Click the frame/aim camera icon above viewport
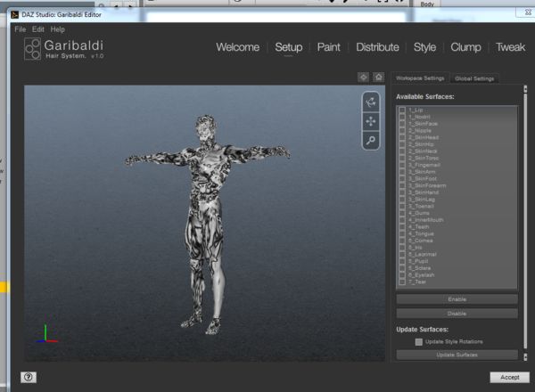The height and width of the screenshot is (392, 535). (364, 78)
